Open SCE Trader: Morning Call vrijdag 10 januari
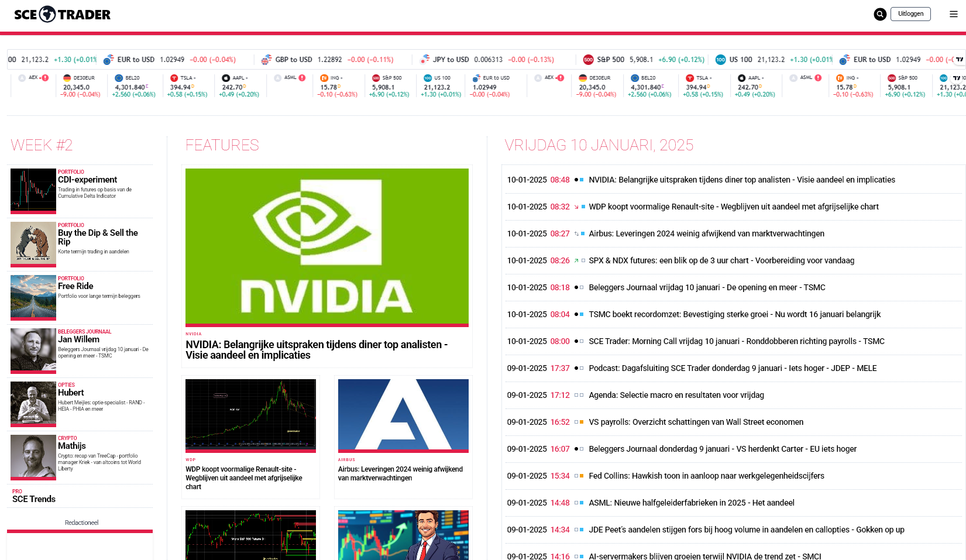The image size is (966, 560). pos(737,341)
